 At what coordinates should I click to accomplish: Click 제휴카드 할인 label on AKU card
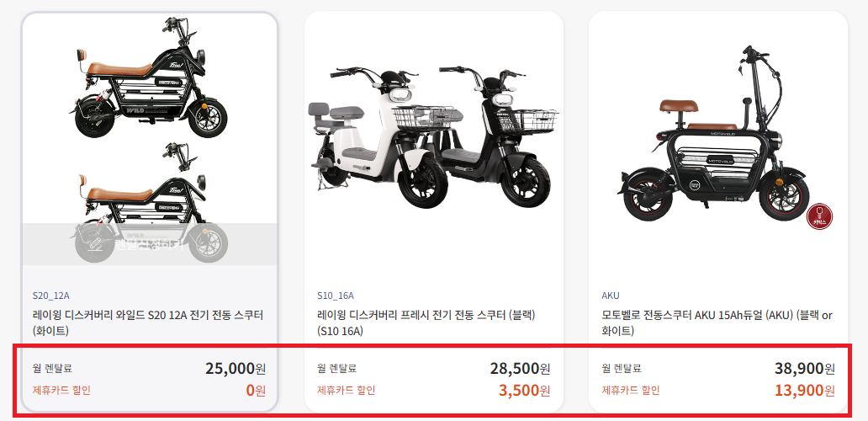coord(631,391)
